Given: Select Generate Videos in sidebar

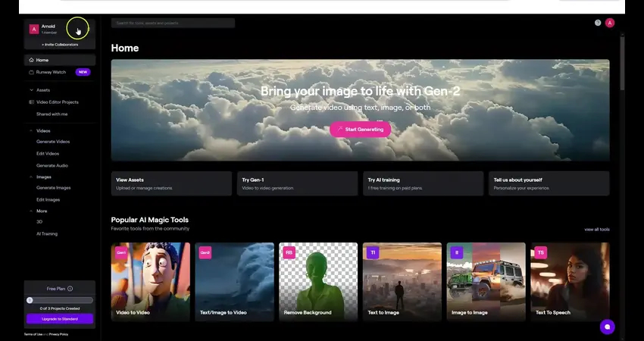Looking at the screenshot, I should click(x=53, y=142).
